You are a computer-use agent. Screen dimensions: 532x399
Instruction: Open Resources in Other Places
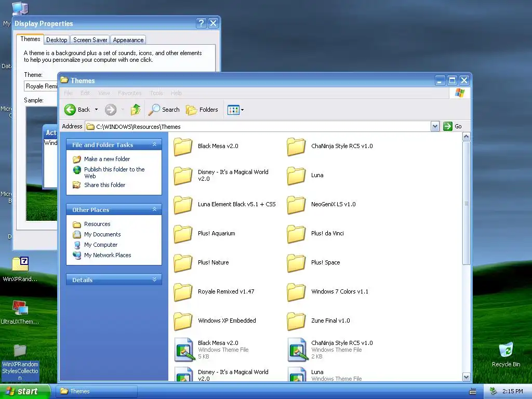(x=97, y=224)
